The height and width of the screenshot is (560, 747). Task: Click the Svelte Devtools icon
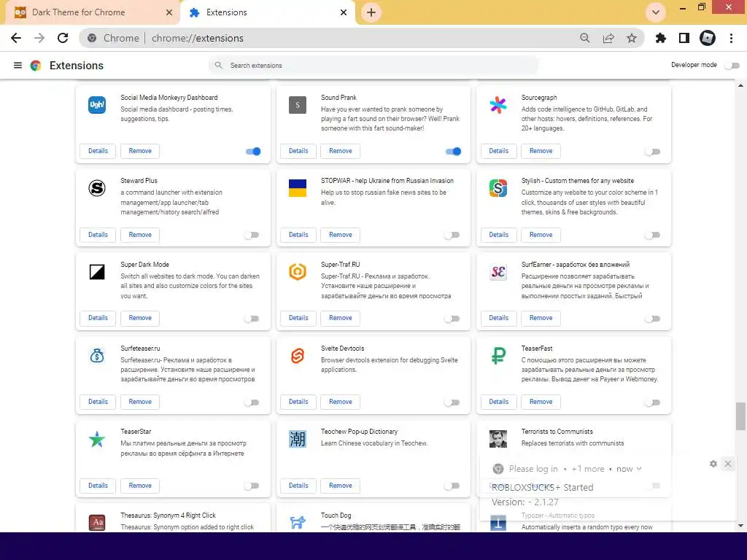(298, 356)
